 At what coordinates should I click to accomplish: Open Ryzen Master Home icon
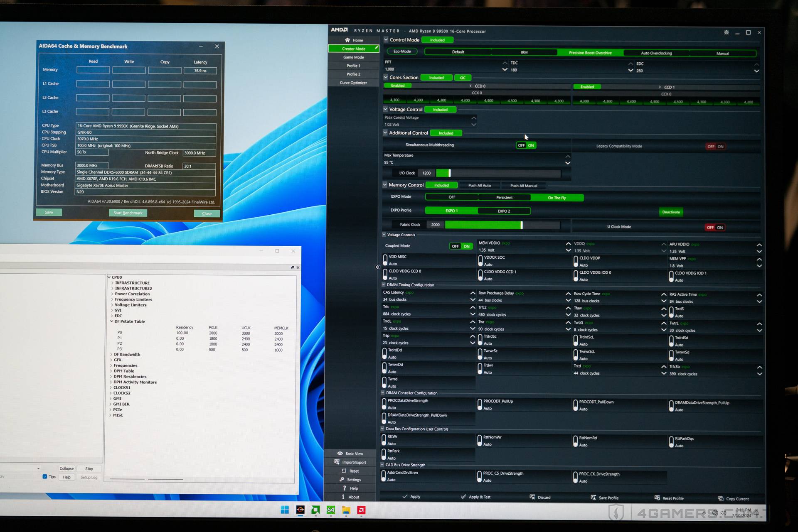(347, 40)
